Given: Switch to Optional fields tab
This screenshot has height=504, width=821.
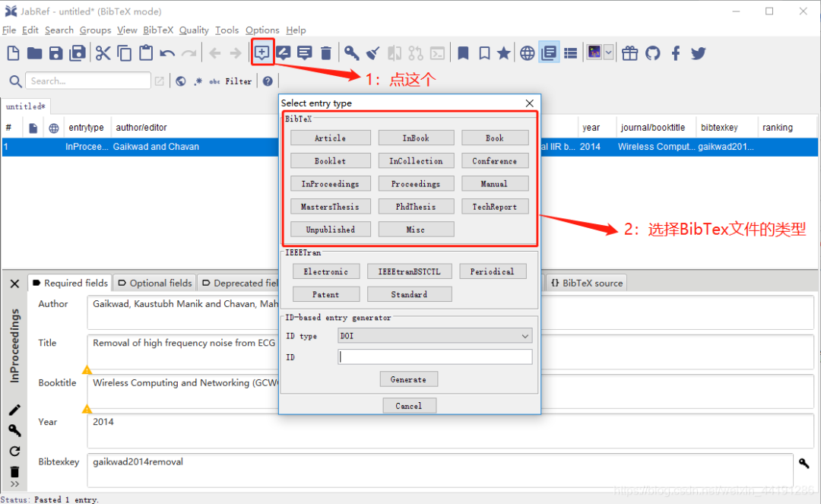Looking at the screenshot, I should pos(155,283).
